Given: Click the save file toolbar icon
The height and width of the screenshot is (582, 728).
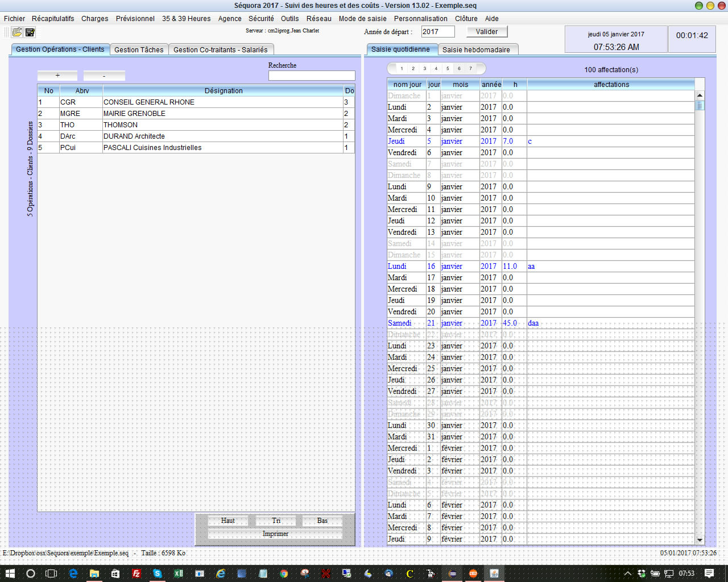Looking at the screenshot, I should 30,32.
